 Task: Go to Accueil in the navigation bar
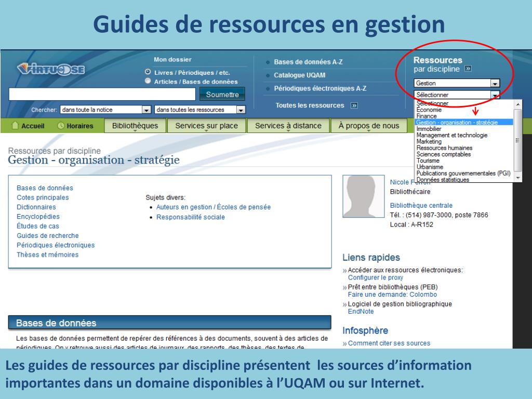click(33, 126)
